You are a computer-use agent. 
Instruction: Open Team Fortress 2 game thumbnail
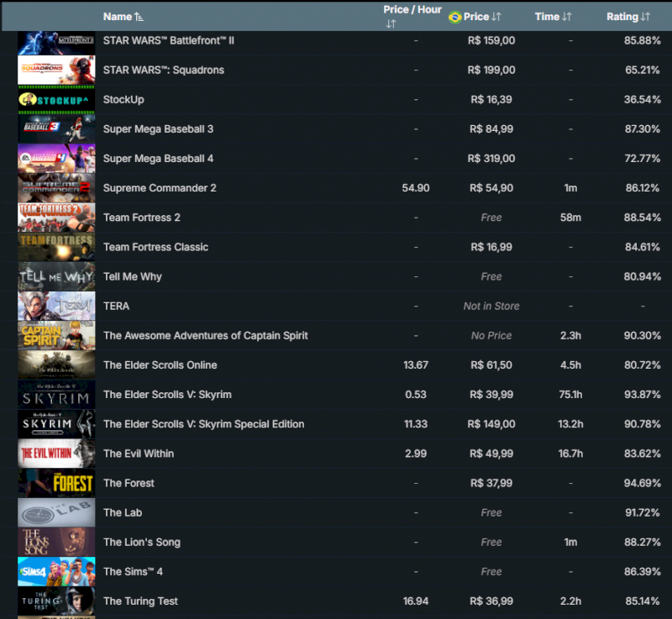pos(56,218)
